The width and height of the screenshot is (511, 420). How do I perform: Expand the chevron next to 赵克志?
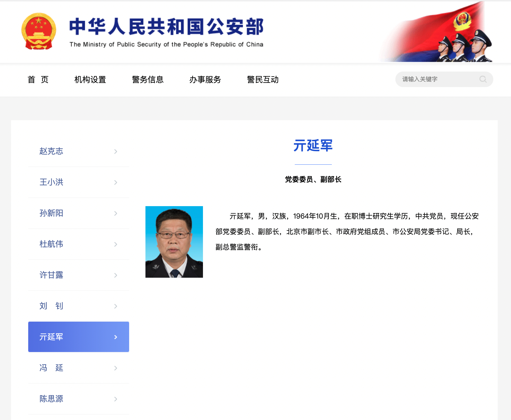coord(116,151)
